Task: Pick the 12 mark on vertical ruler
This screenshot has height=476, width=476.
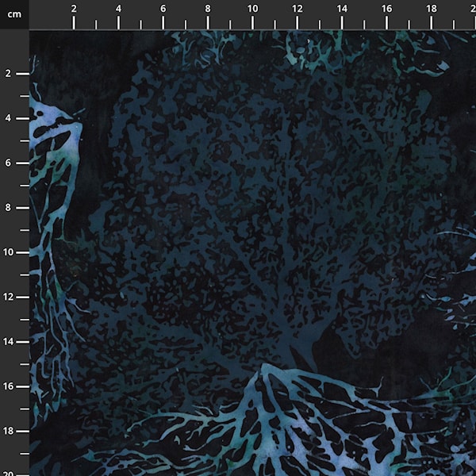Action: coord(8,297)
